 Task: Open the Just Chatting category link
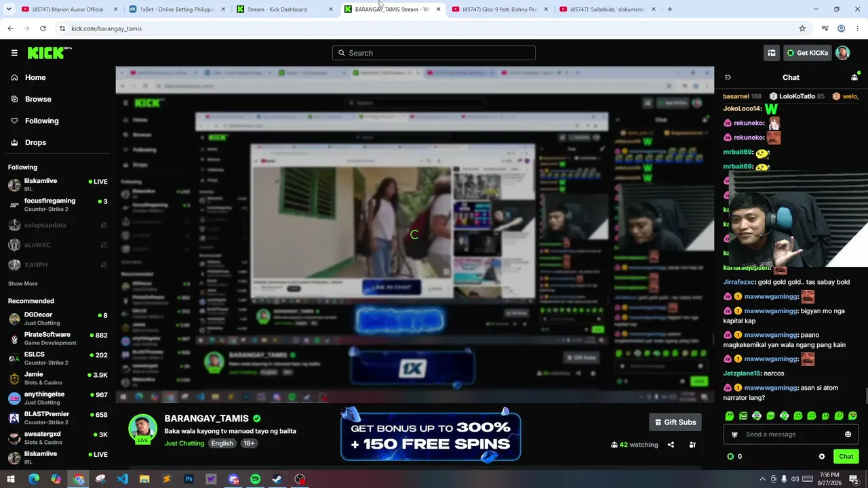[184, 443]
